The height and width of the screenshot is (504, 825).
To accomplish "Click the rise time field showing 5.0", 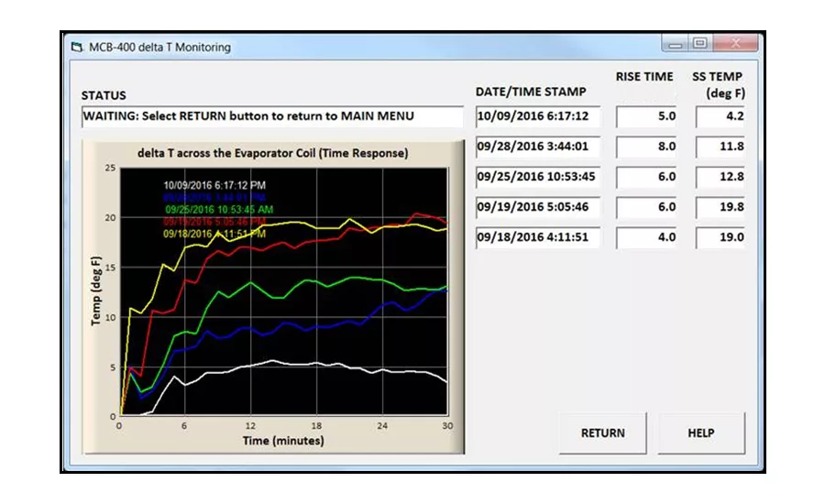I will [x=646, y=116].
